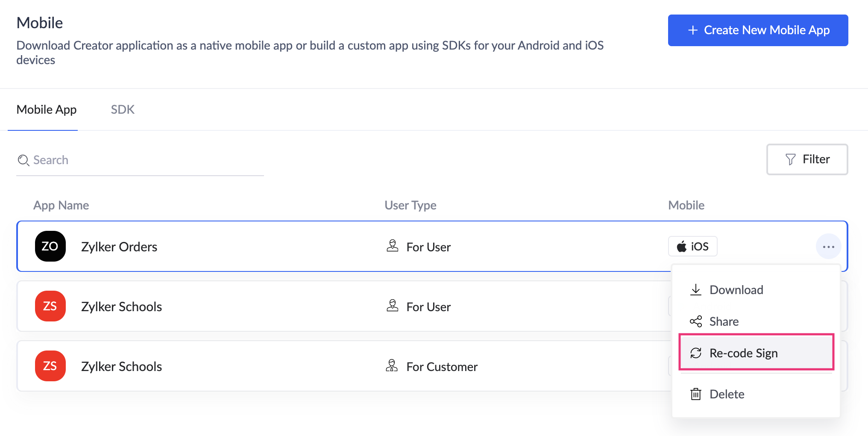Select Download from the context menu

point(736,289)
